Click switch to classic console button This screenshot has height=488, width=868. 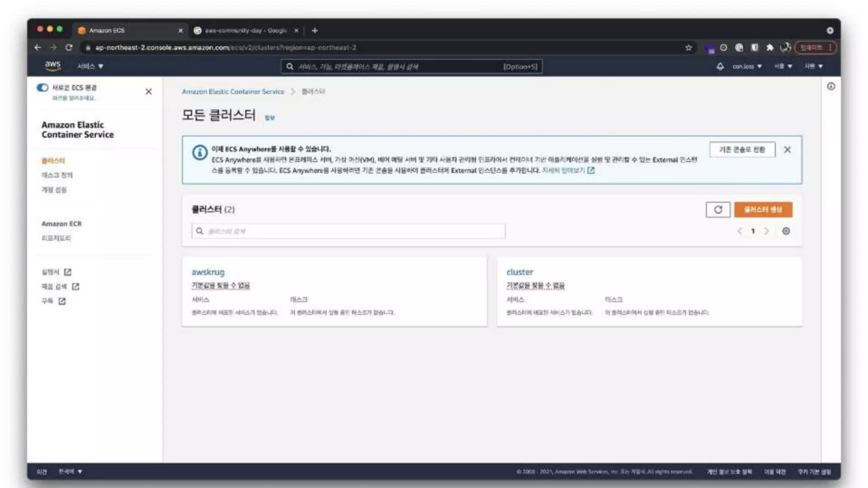(x=742, y=150)
